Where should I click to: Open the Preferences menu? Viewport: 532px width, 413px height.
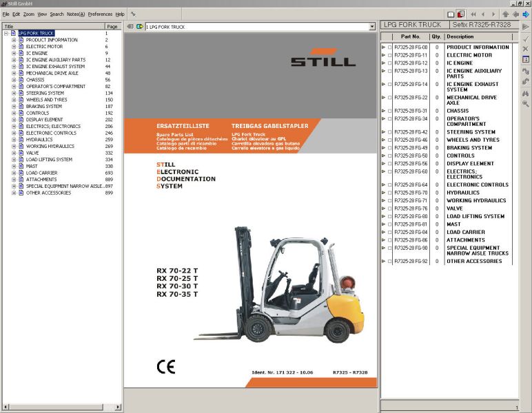click(x=100, y=14)
